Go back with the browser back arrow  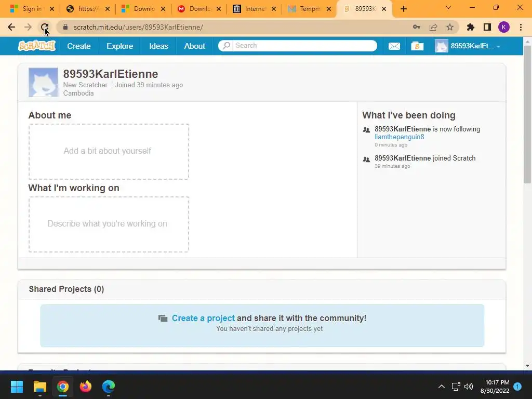(11, 27)
